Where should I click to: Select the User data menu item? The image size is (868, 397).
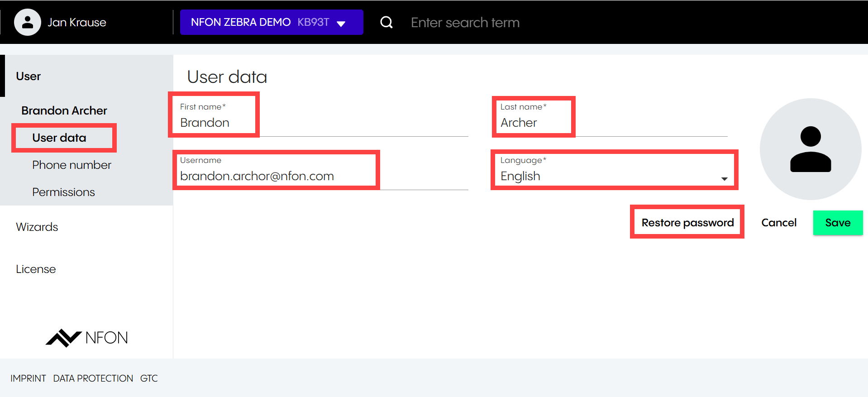click(x=59, y=138)
